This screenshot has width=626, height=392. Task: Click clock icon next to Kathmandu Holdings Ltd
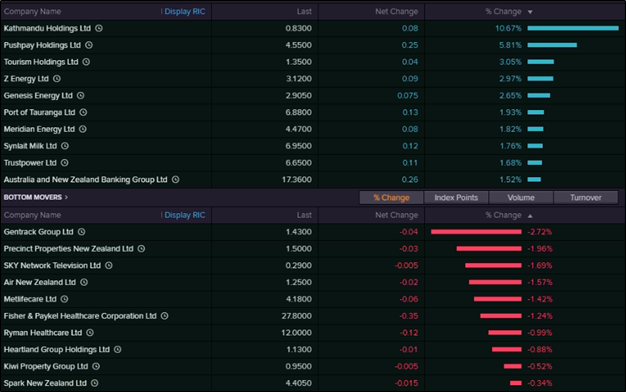pos(99,28)
